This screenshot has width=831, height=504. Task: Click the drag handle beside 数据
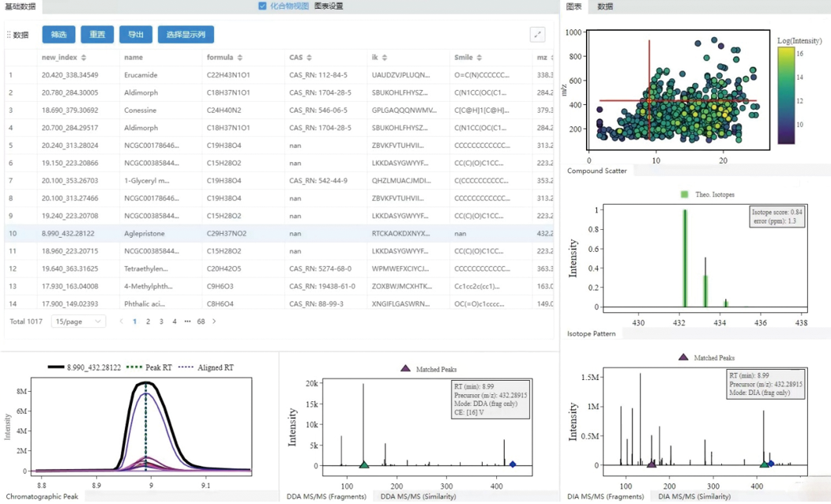coord(9,35)
